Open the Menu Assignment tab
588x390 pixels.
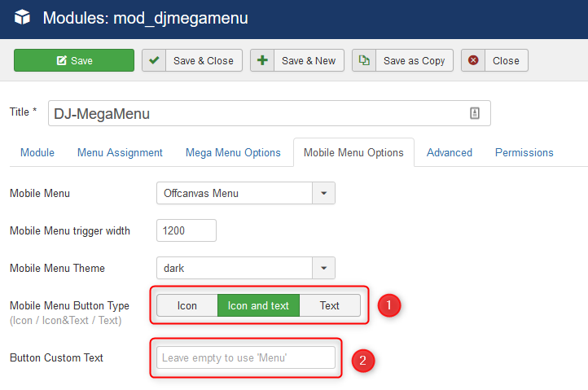click(120, 152)
